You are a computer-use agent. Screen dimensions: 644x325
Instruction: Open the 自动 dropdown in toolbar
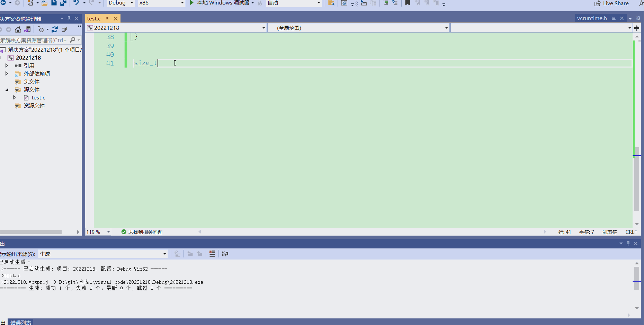pyautogui.click(x=294, y=3)
